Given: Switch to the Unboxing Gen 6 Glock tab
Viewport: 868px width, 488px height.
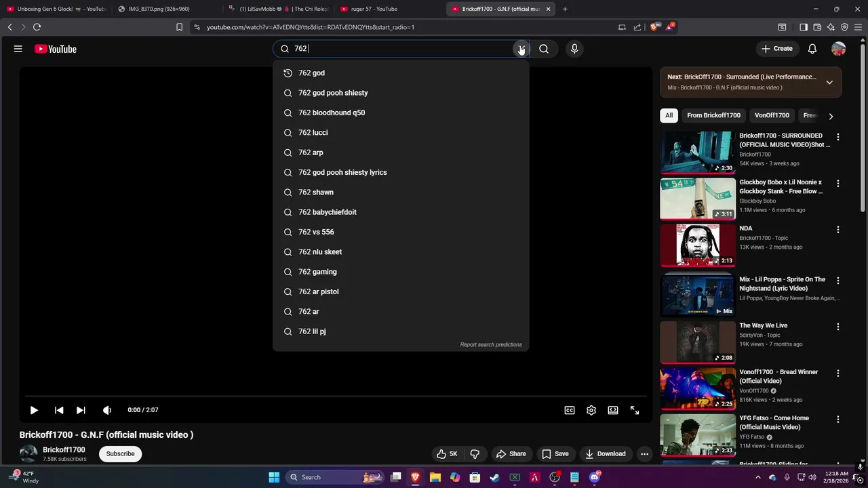Looking at the screenshot, I should (x=56, y=9).
